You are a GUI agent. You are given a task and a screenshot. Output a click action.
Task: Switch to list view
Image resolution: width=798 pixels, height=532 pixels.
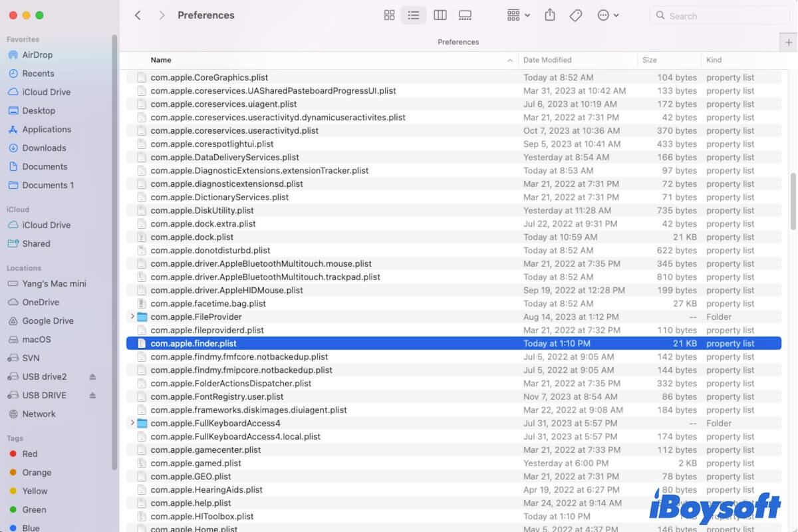pyautogui.click(x=414, y=15)
